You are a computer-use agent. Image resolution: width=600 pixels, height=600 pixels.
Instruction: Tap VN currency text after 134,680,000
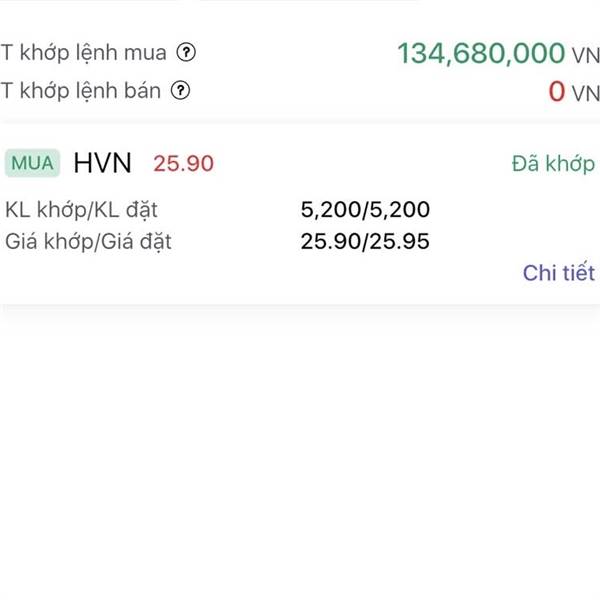click(x=585, y=55)
